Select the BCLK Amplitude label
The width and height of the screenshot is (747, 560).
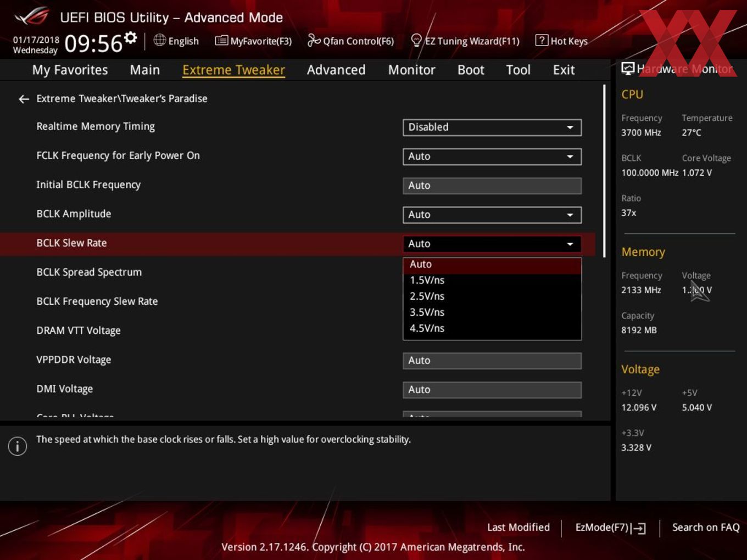(74, 214)
